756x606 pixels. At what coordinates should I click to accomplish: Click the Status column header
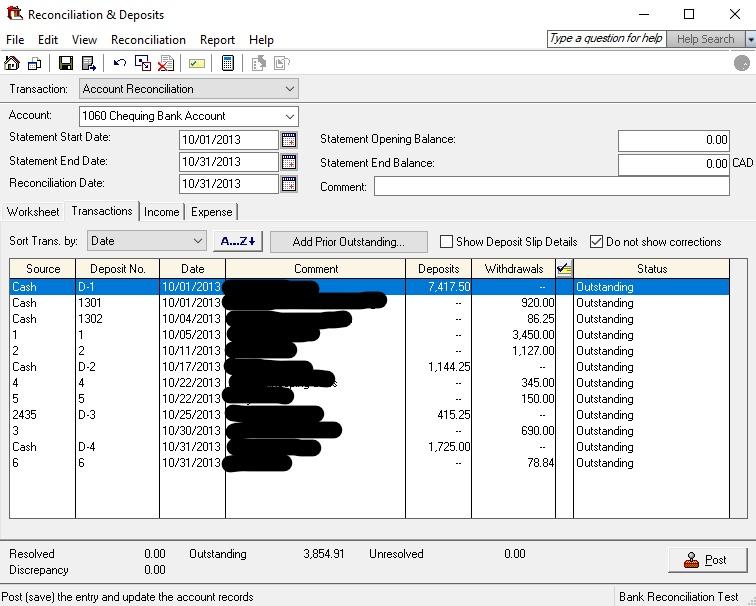pyautogui.click(x=652, y=269)
